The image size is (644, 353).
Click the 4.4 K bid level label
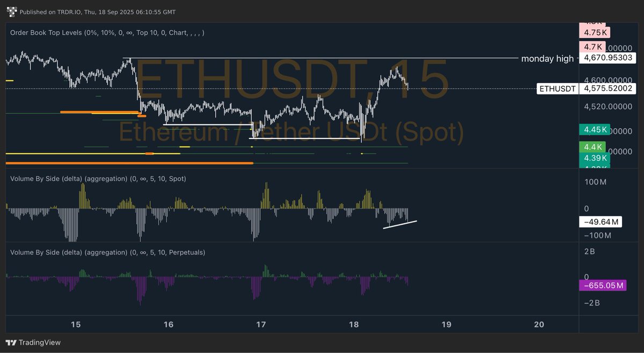point(592,146)
